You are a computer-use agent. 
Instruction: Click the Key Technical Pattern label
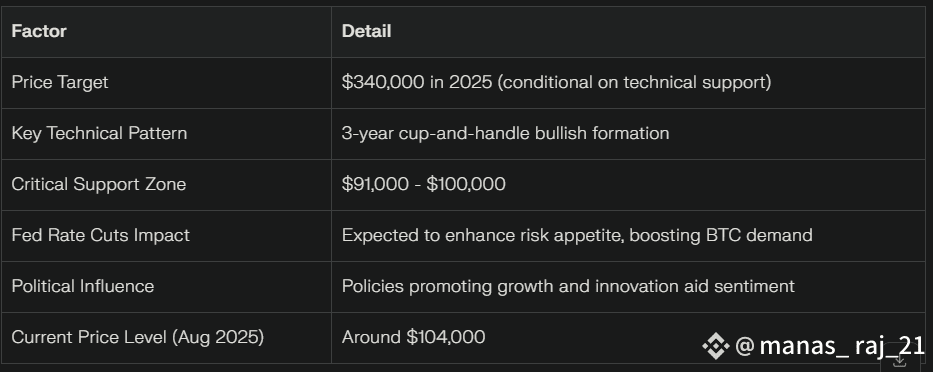click(x=99, y=133)
